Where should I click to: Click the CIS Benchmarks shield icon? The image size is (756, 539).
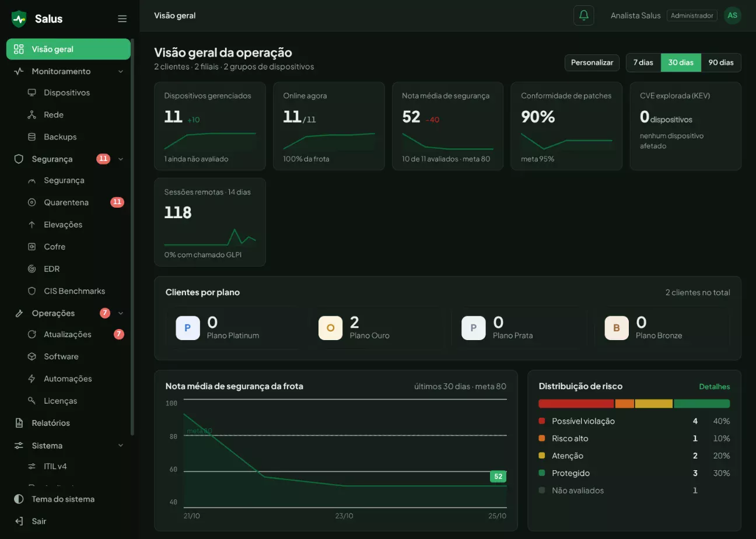pos(32,291)
